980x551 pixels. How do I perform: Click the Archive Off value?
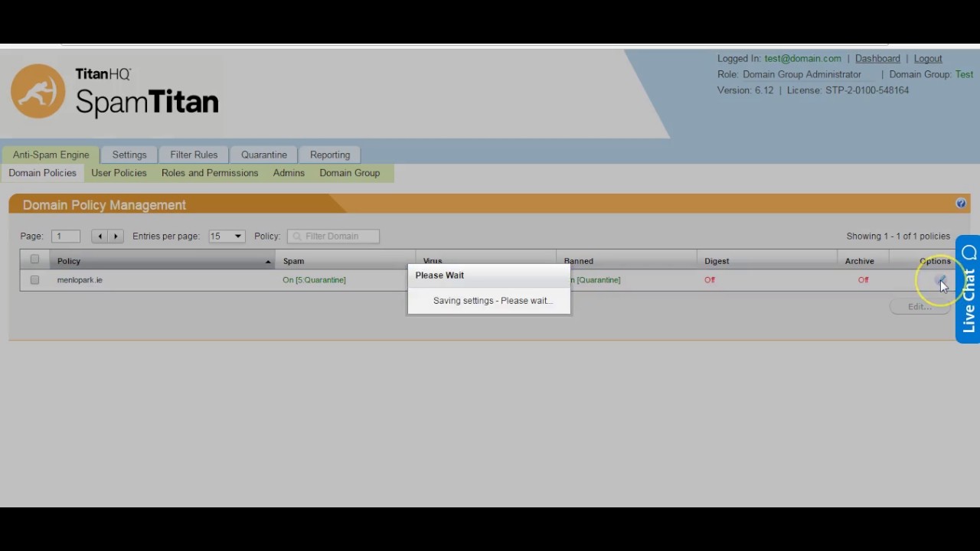(x=863, y=280)
